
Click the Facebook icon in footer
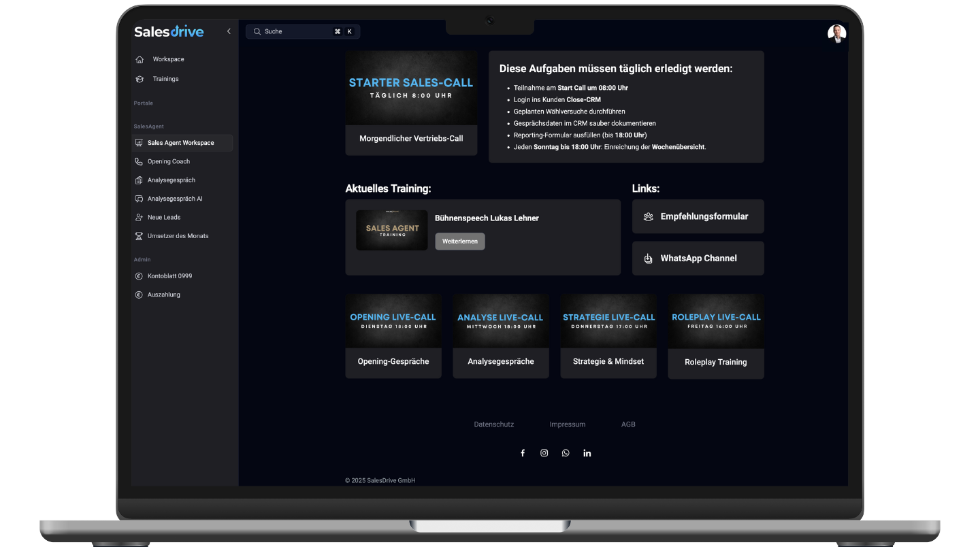(x=523, y=453)
